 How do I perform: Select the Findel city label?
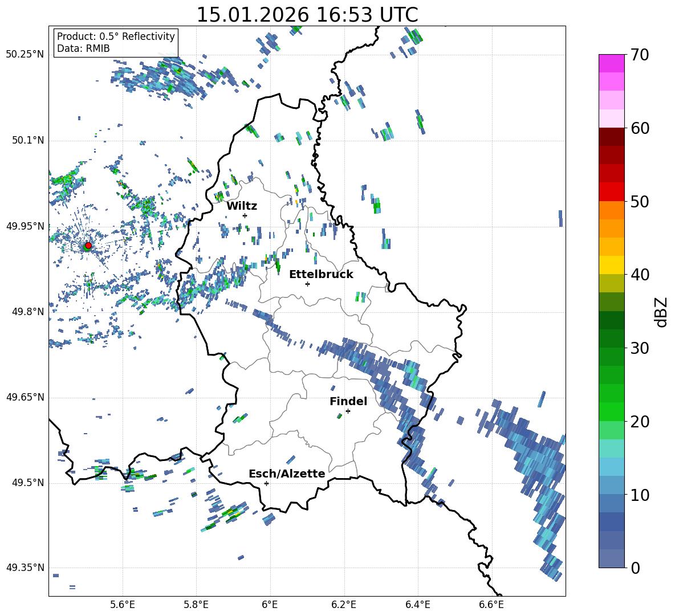(x=348, y=401)
